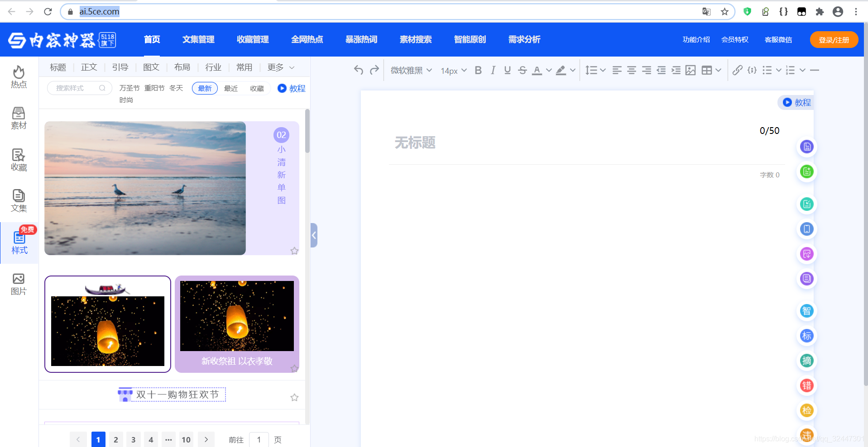
Task: Redo the last undone edit
Action: (x=374, y=70)
